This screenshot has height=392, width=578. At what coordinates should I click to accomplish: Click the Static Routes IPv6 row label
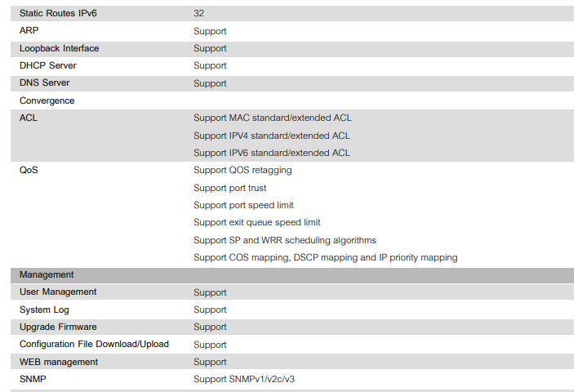point(58,14)
